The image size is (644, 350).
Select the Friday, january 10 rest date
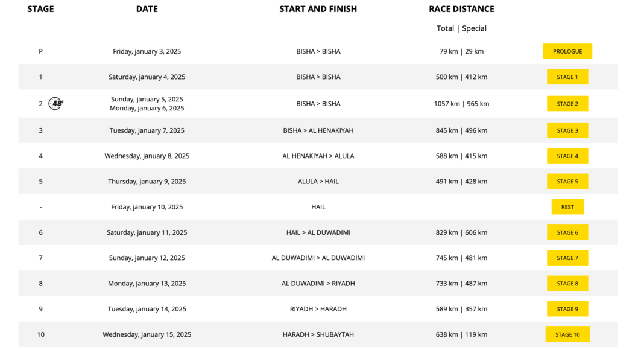147,207
